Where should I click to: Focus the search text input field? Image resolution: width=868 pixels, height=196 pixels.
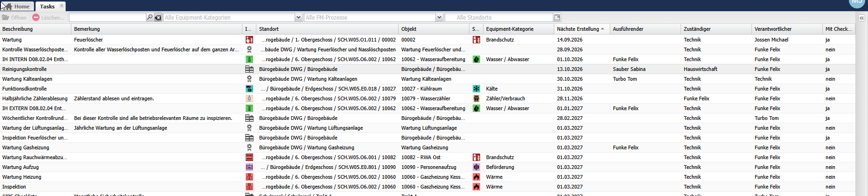[x=107, y=17]
